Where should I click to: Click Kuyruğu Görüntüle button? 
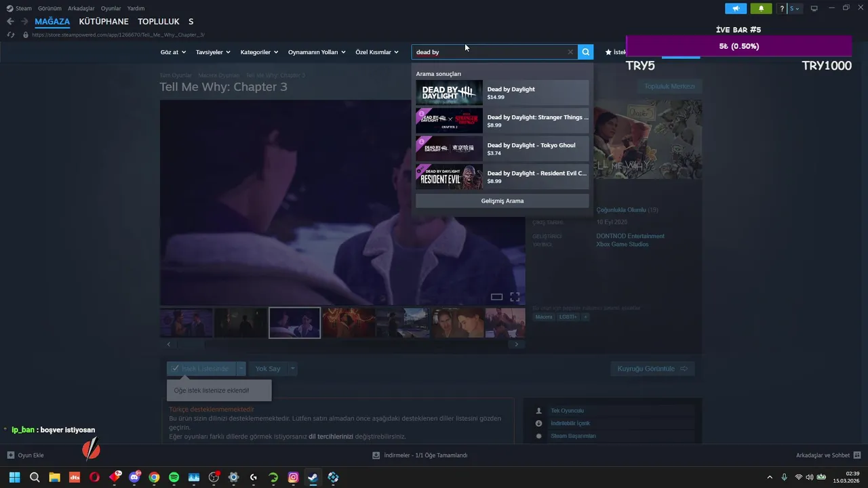(x=652, y=369)
